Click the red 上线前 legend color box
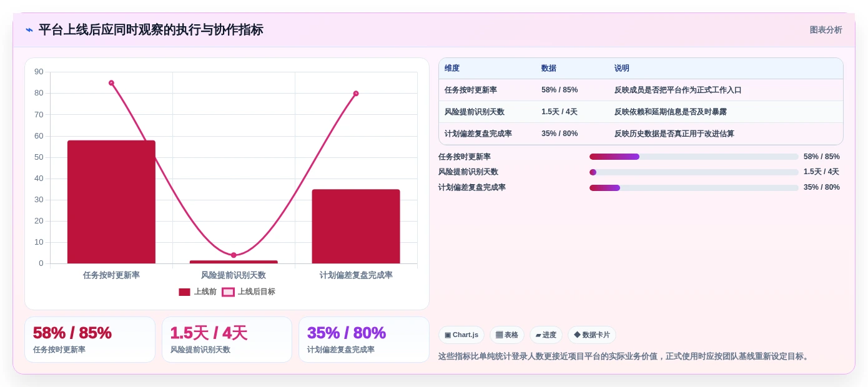The height and width of the screenshot is (387, 868). (x=184, y=292)
